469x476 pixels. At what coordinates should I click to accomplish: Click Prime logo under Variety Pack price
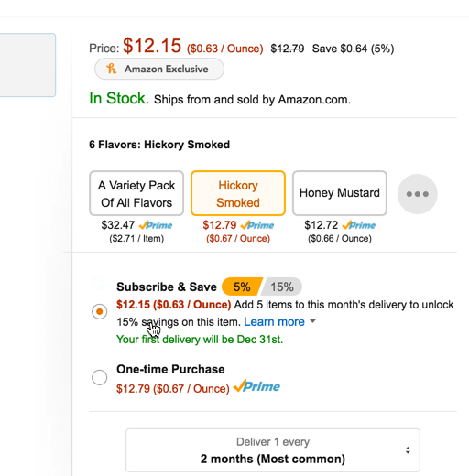[x=156, y=225]
